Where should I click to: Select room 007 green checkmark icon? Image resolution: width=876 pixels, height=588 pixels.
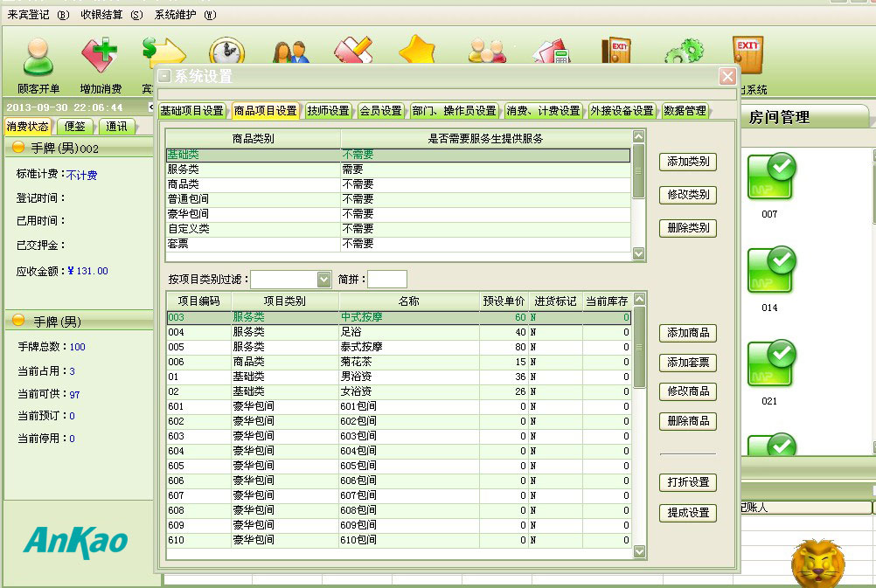pyautogui.click(x=770, y=177)
